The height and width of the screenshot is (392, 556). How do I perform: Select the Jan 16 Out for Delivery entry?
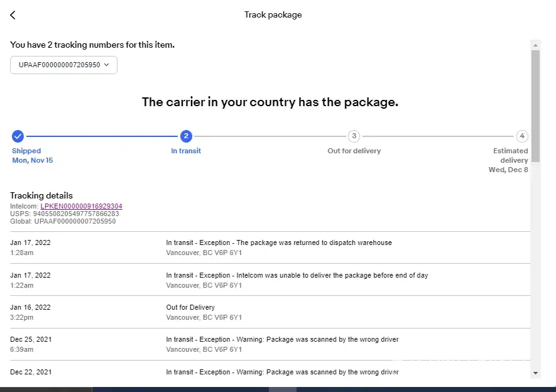tap(190, 312)
